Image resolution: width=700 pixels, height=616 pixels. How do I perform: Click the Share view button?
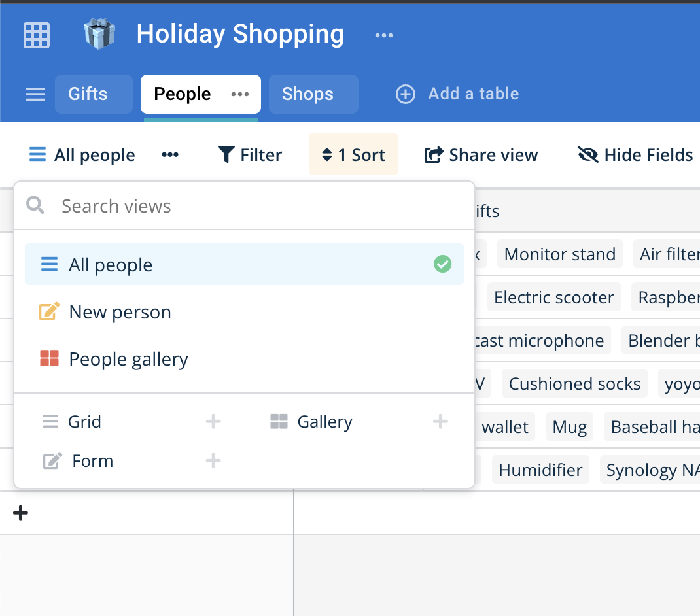[x=481, y=155]
